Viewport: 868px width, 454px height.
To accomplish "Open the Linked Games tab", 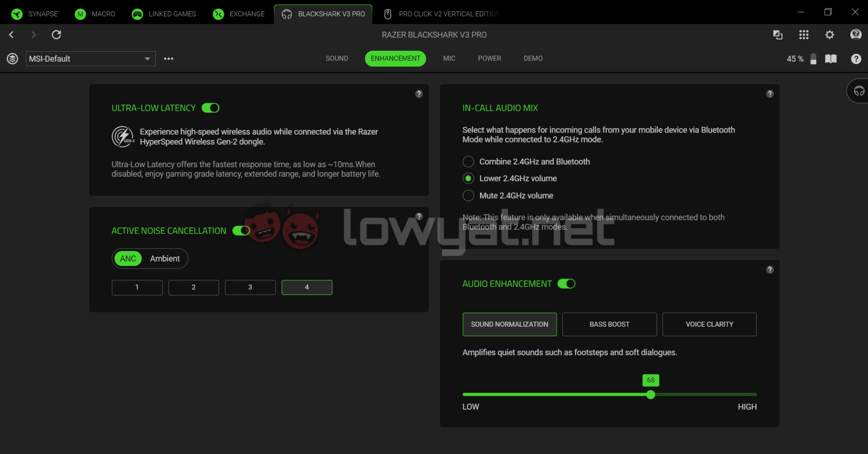I will [164, 14].
